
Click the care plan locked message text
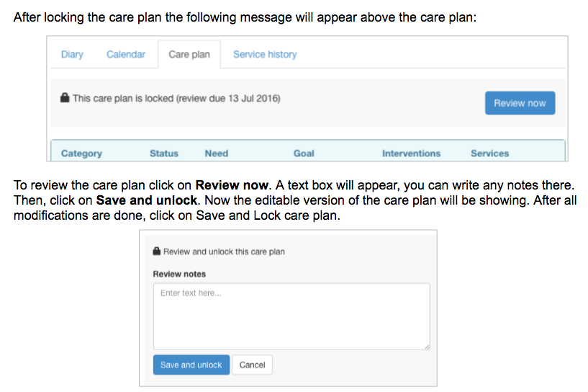click(x=176, y=99)
